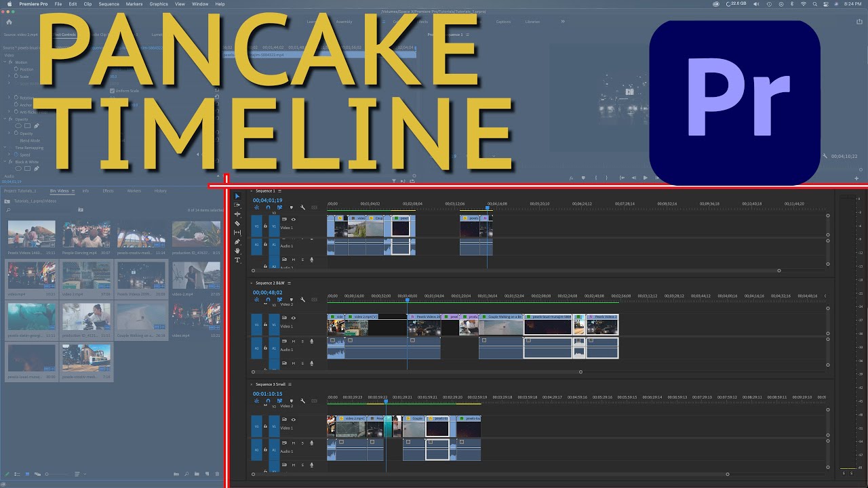Show the workspace overflow chevron menu
The image size is (868, 488).
pos(562,22)
